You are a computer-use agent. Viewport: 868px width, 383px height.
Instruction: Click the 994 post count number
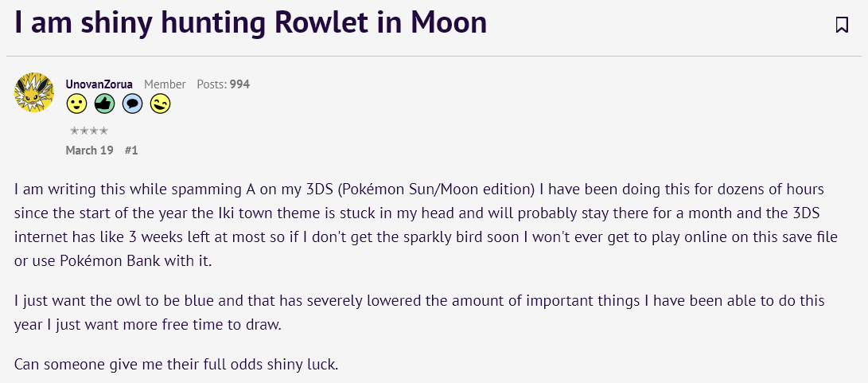tap(239, 84)
